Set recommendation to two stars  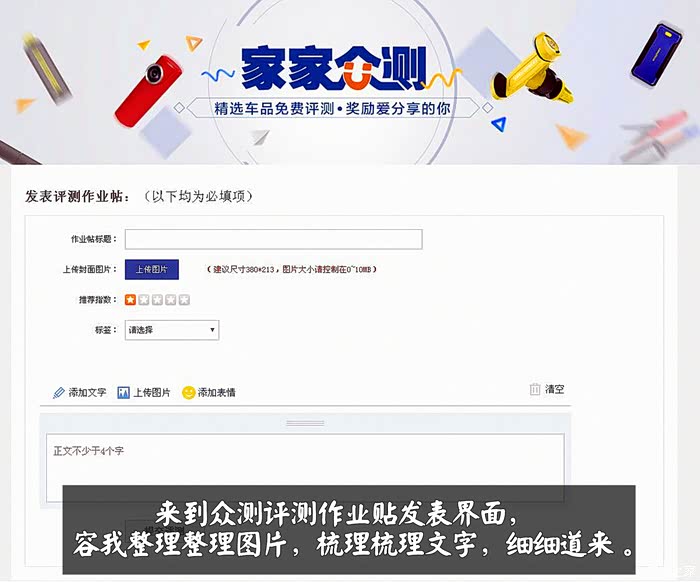point(144,300)
